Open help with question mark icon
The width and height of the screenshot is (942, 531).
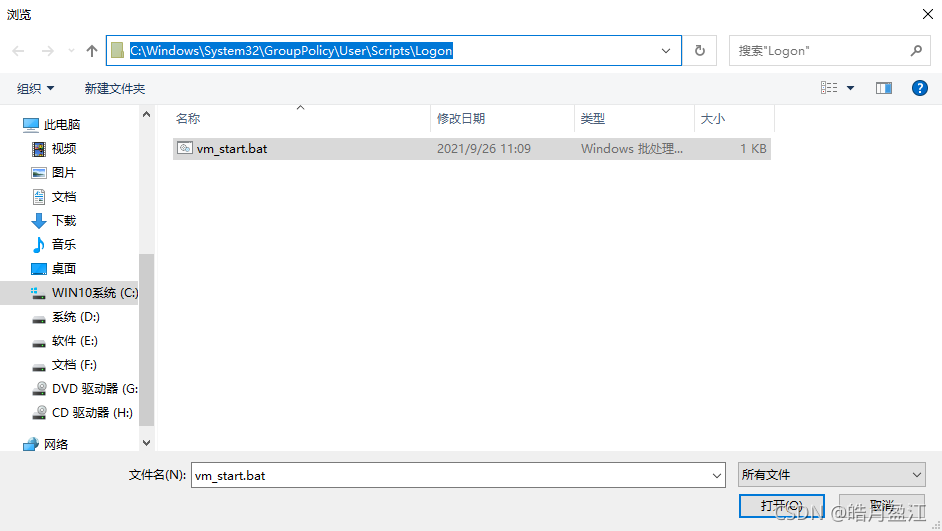pos(920,88)
